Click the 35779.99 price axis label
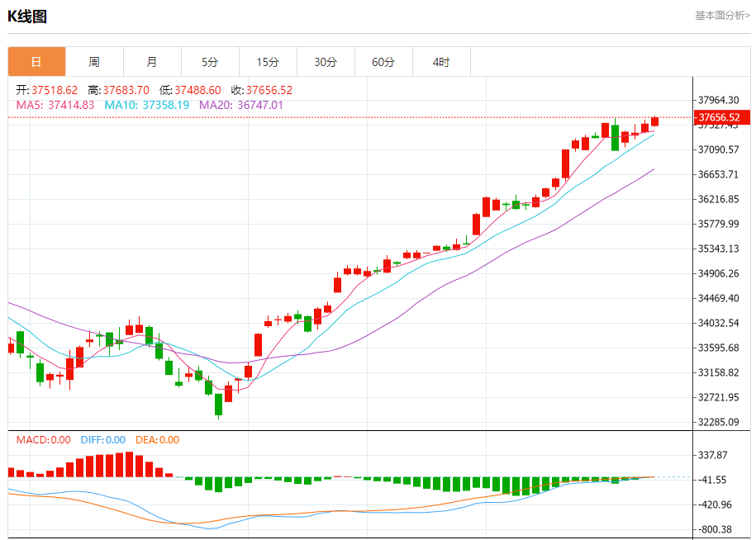Image resolution: width=756 pixels, height=540 pixels. tap(718, 224)
